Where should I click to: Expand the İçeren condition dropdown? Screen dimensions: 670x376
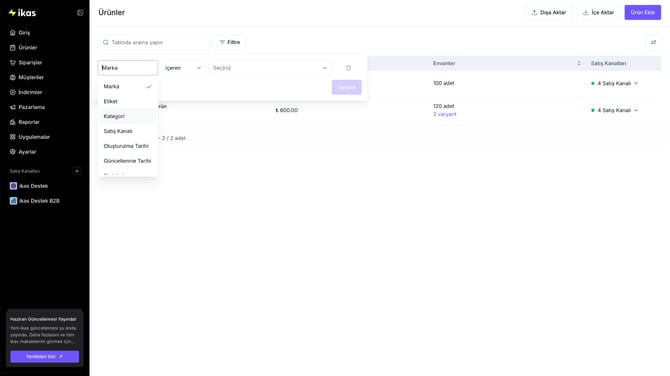[182, 68]
